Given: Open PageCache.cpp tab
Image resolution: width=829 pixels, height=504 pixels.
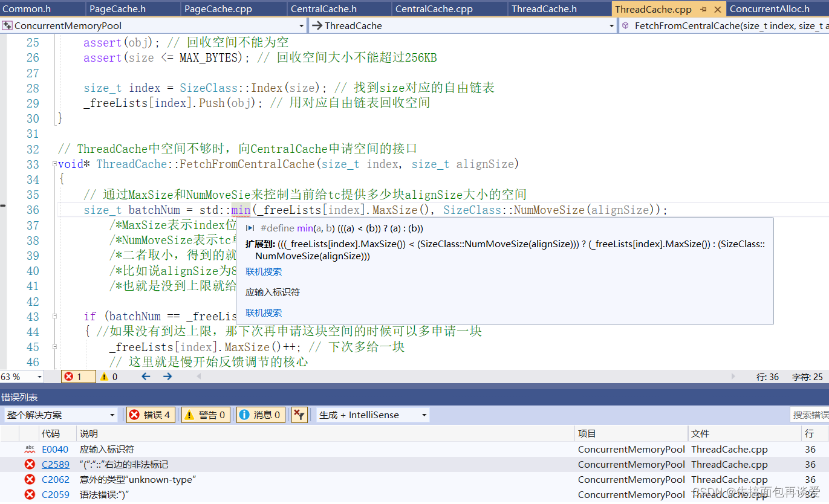Looking at the screenshot, I should pyautogui.click(x=218, y=9).
